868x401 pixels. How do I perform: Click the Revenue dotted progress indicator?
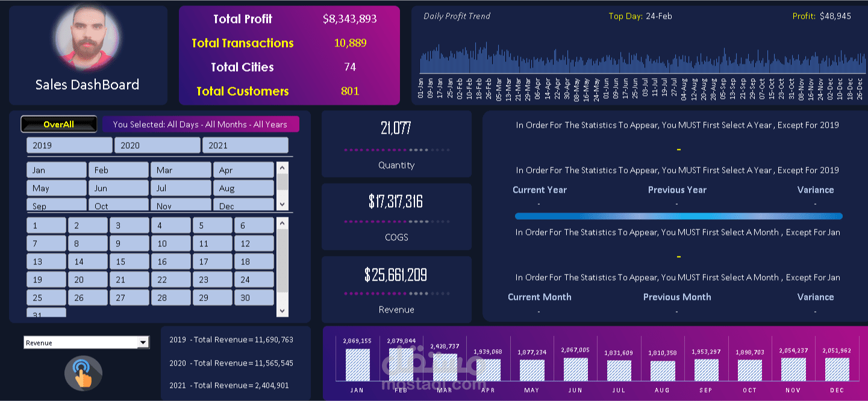click(x=396, y=294)
